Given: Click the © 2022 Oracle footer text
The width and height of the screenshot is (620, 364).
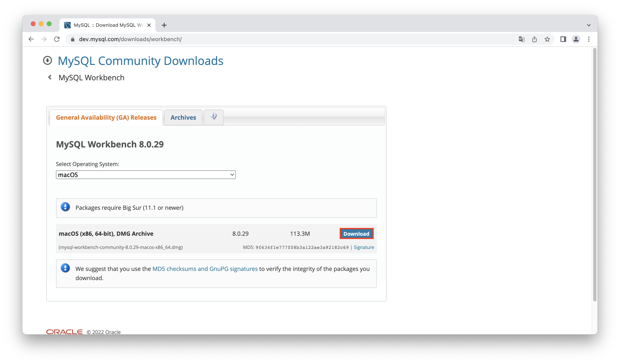Looking at the screenshot, I should click(104, 332).
